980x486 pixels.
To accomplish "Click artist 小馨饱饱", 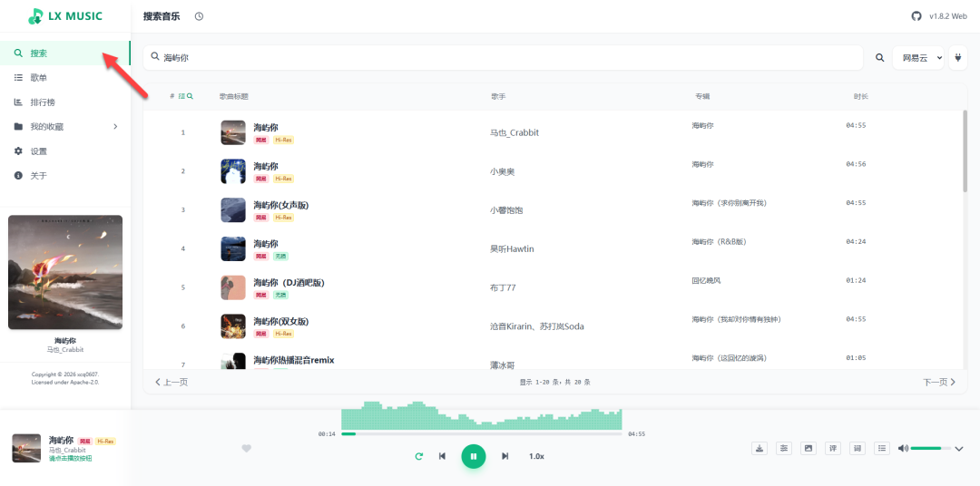I will (506, 209).
